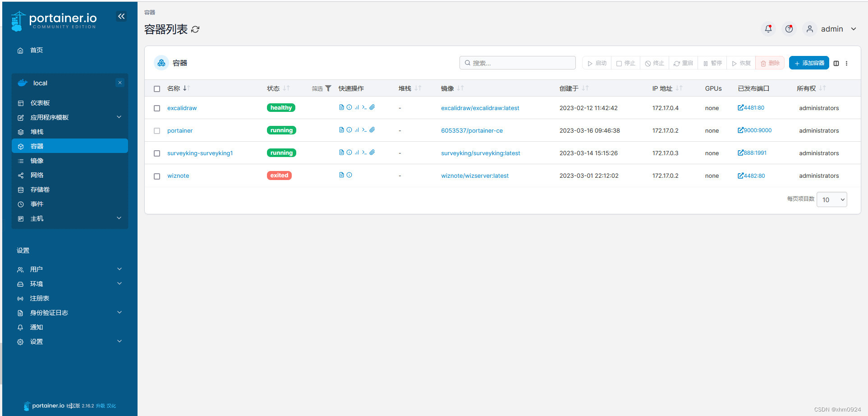This screenshot has height=416, width=868.
Task: Open logs icon for excalidraw container
Action: coord(341,107)
